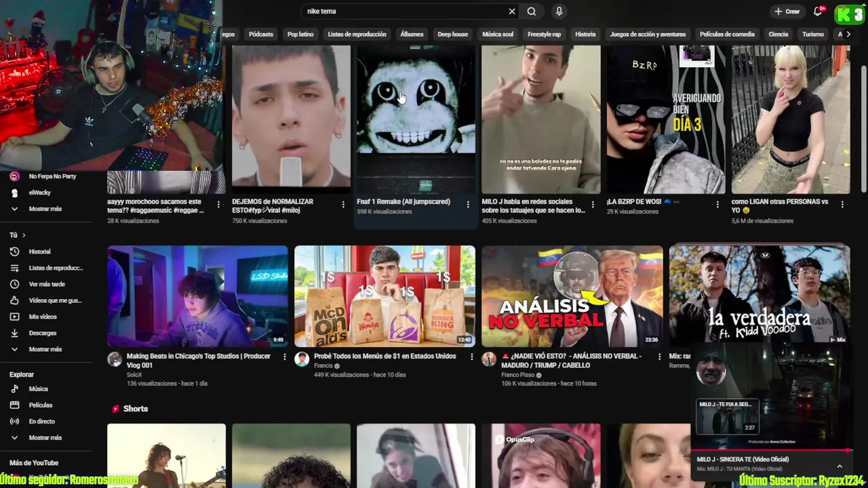Open the Franco Pisso channel avatar
The image size is (868, 488).
pyautogui.click(x=489, y=359)
